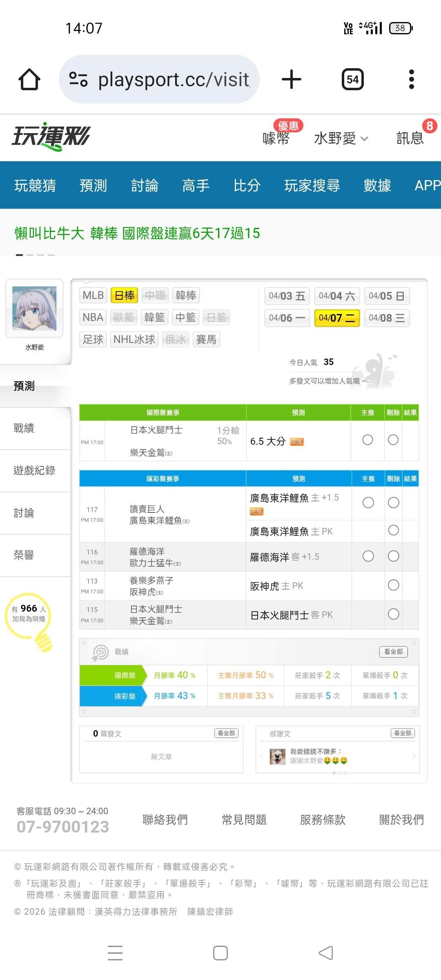Viewport: 441px width, 980px height.
Task: Open a new browser tab with plus icon
Action: 292,79
